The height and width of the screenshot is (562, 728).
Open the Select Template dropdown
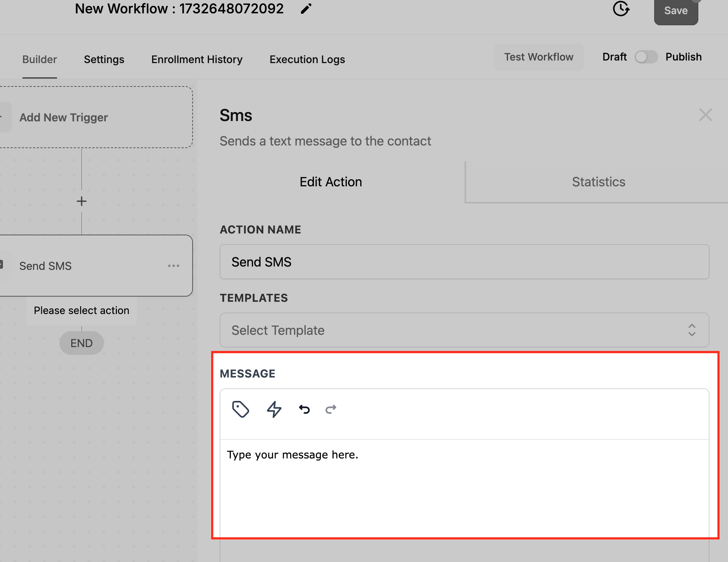[464, 330]
